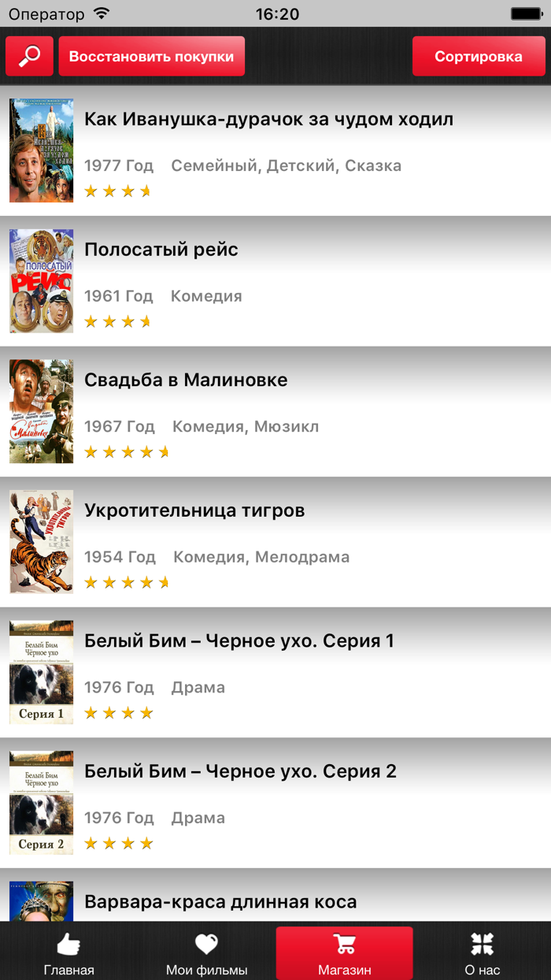Open the Сортировка options
This screenshot has width=551, height=980.
(479, 56)
